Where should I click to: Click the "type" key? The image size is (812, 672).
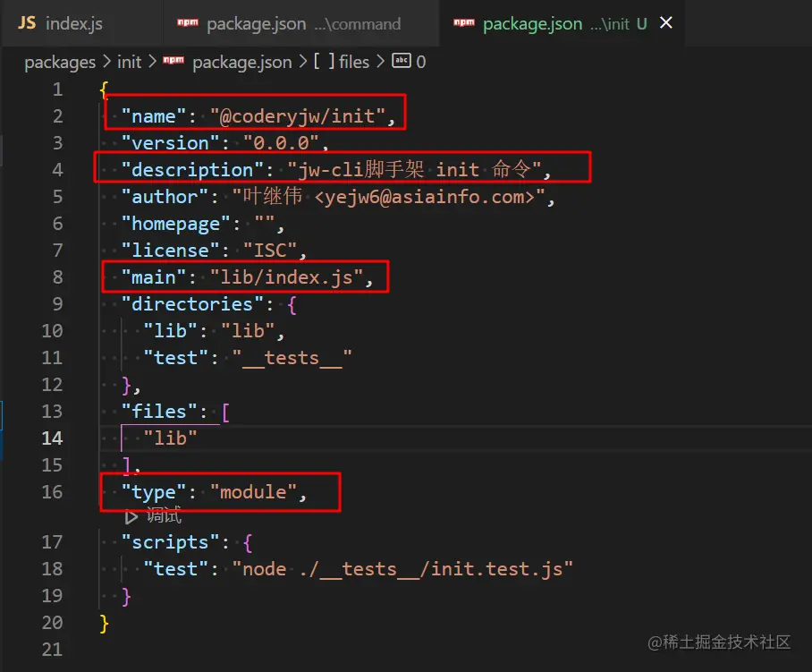click(153, 492)
